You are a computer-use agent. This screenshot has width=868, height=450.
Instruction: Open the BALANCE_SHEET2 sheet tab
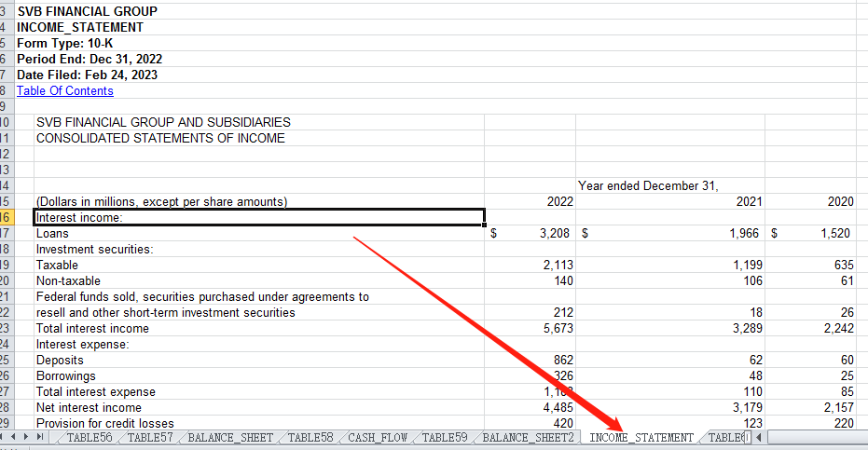(528, 437)
